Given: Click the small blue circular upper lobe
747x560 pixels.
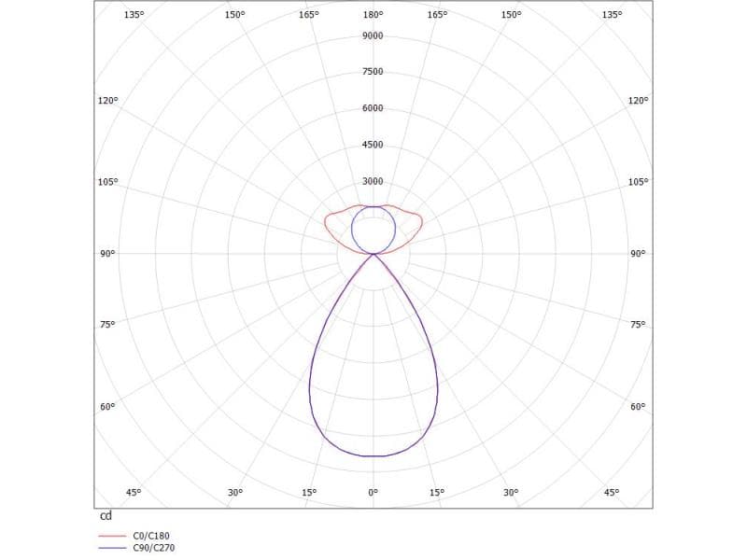Looking at the screenshot, I should [352, 229].
